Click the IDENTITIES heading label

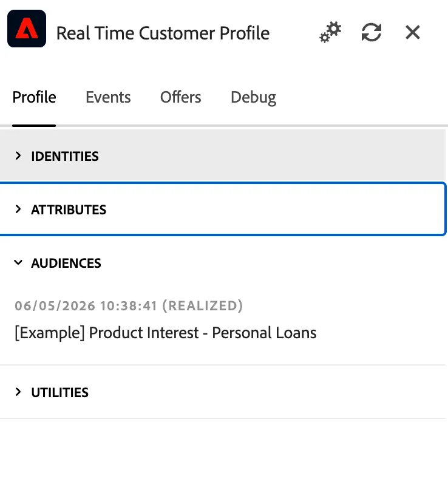point(65,156)
